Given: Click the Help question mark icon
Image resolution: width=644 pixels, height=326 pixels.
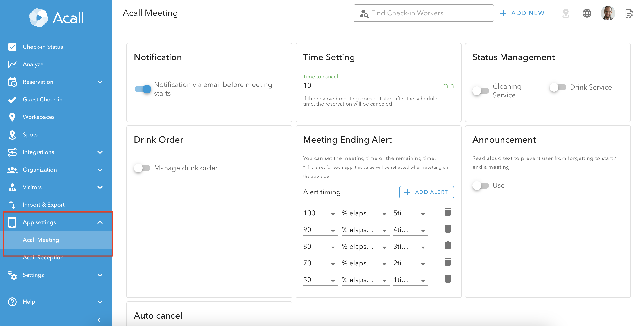Looking at the screenshot, I should tap(12, 302).
